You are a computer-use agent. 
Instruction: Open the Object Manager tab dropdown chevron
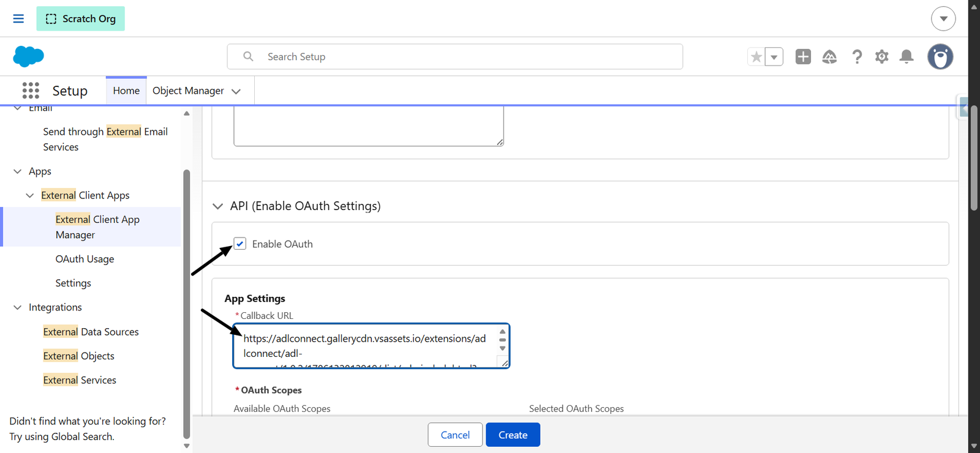[236, 91]
